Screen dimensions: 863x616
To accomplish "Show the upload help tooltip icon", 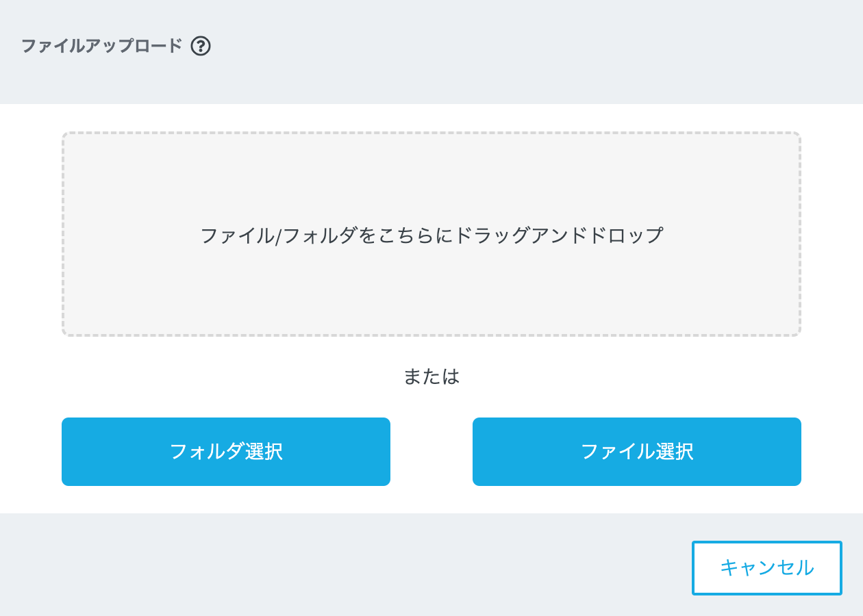I will pos(201,47).
